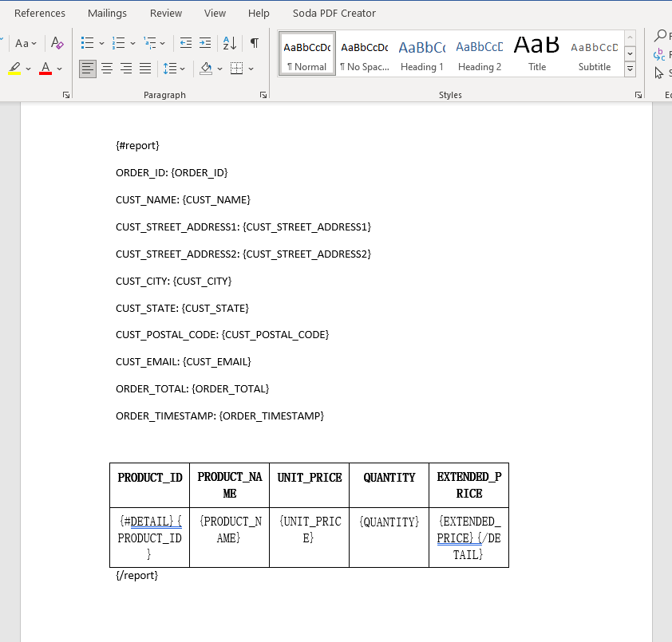Image resolution: width=672 pixels, height=642 pixels.
Task: Toggle show paragraph marks
Action: [x=254, y=43]
